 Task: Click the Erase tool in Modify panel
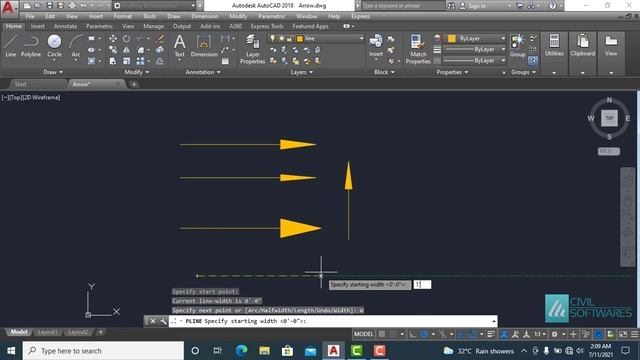click(x=160, y=38)
